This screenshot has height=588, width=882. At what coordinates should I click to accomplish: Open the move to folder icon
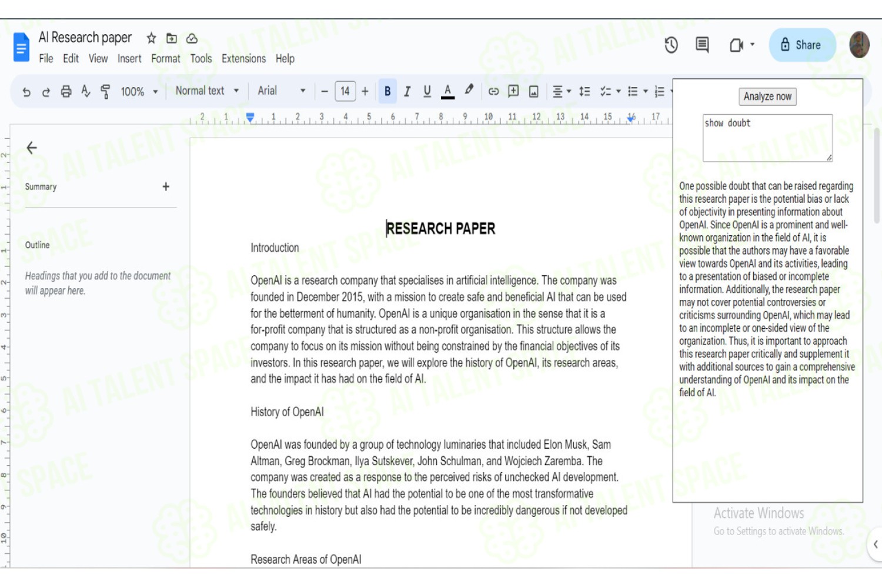coord(172,38)
